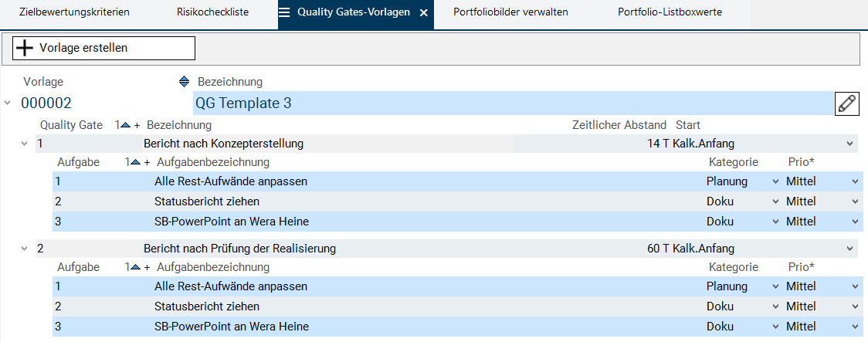Screen dimensions: 868x342
Task: Open Kategorie dropdown for first Statusbericht ziehen
Action: (x=775, y=201)
